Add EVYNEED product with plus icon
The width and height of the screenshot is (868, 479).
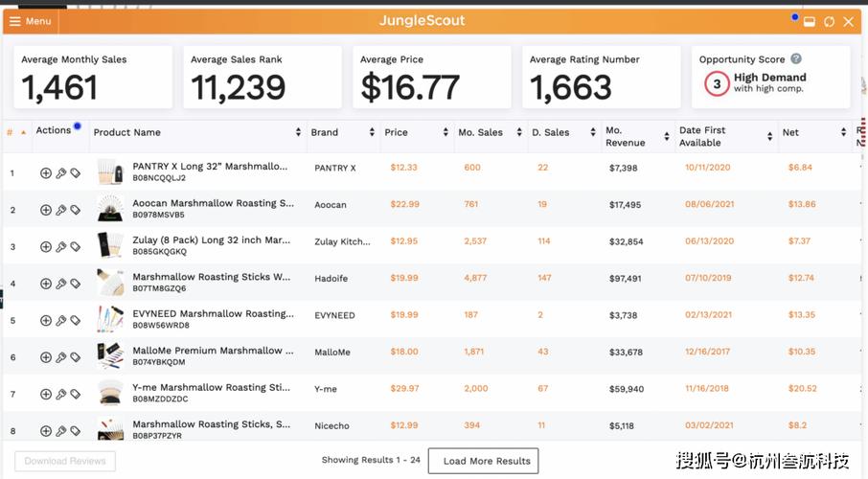point(46,321)
